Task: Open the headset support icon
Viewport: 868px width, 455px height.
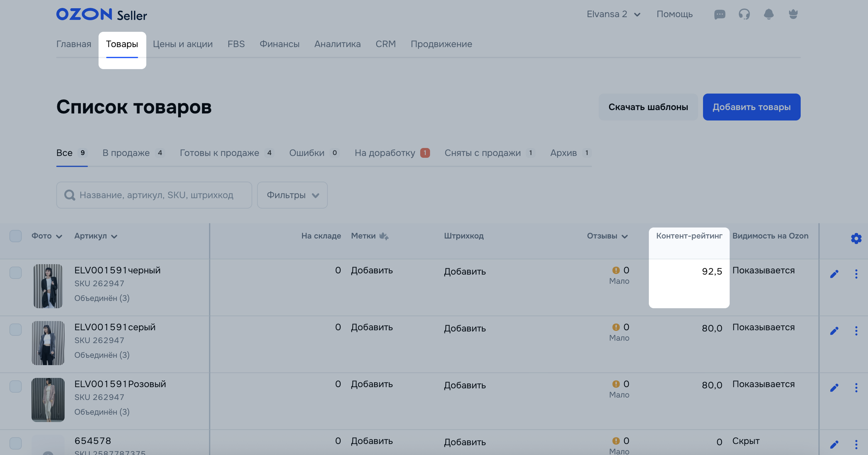Action: [x=744, y=14]
